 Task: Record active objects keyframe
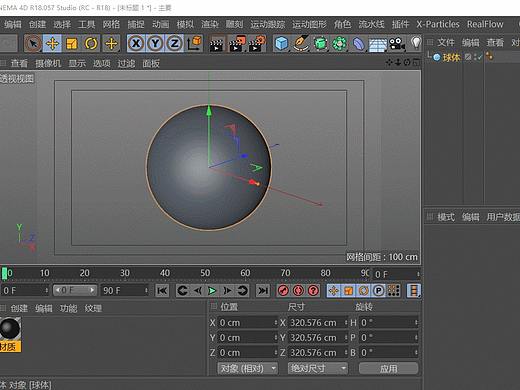point(283,291)
